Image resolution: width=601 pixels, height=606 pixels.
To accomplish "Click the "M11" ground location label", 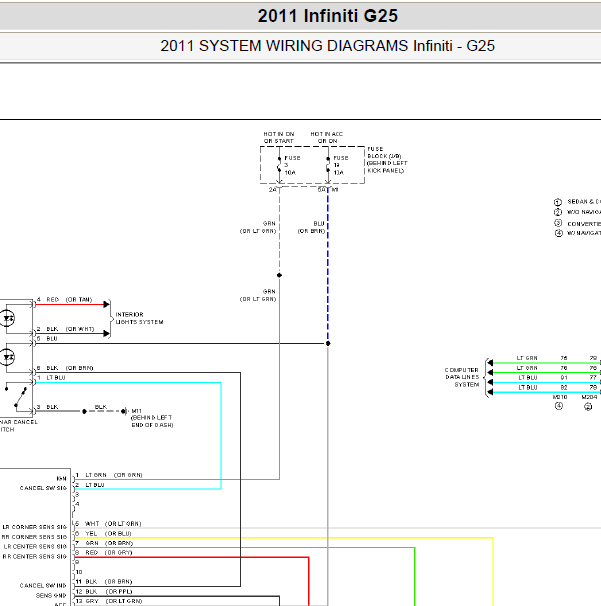I will click(x=152, y=418).
